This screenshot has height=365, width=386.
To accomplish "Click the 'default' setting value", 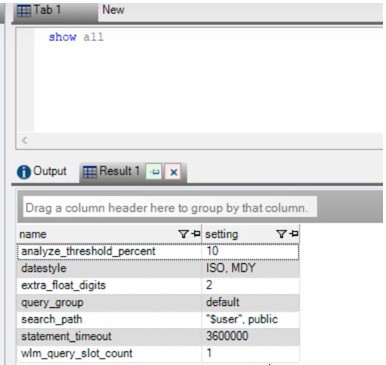I will tap(251, 303).
